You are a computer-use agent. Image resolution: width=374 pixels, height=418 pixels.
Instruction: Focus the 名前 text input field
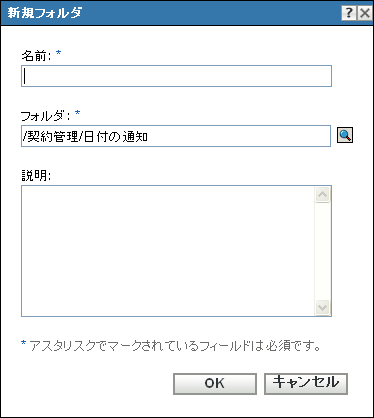[176, 76]
